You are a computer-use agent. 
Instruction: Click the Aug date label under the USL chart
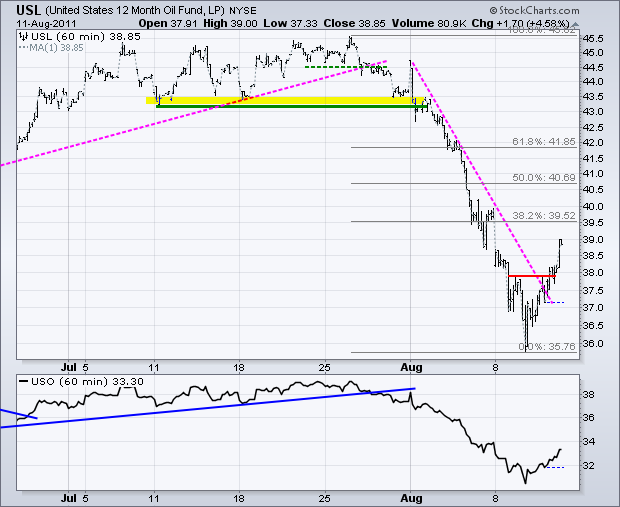click(x=411, y=367)
